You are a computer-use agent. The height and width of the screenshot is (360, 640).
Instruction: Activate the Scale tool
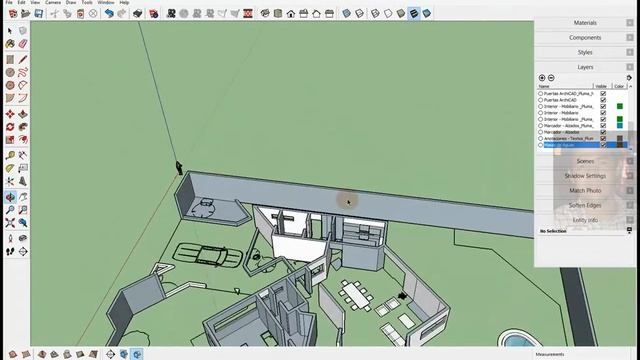coord(10,140)
